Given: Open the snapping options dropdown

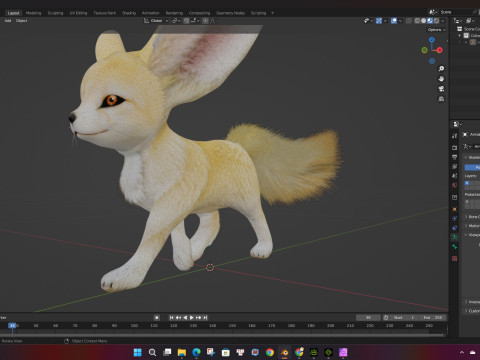Looking at the screenshot, I should click(x=195, y=21).
